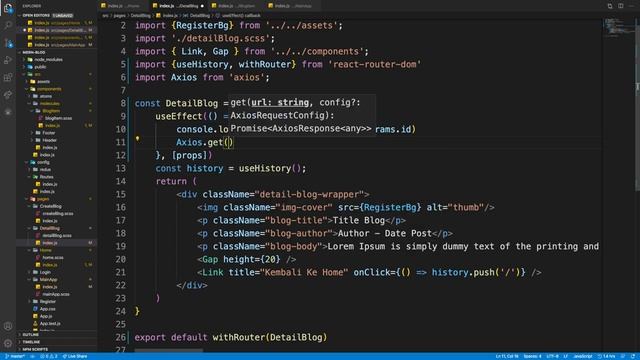Click the editor horizontal scrollbar
The image size is (640, 360).
[x=169, y=350]
